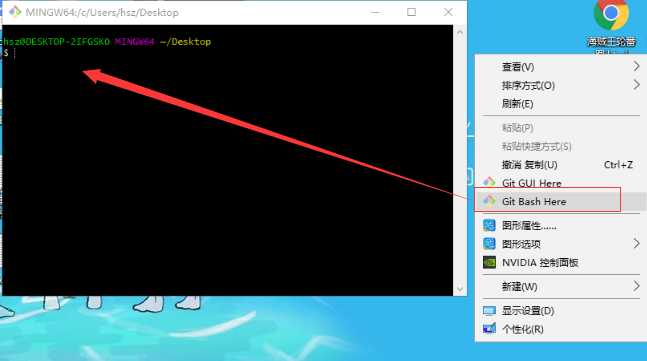Click hsz@DESKTOP username in prompt
Screen dimensions: 647x361
[x=56, y=42]
